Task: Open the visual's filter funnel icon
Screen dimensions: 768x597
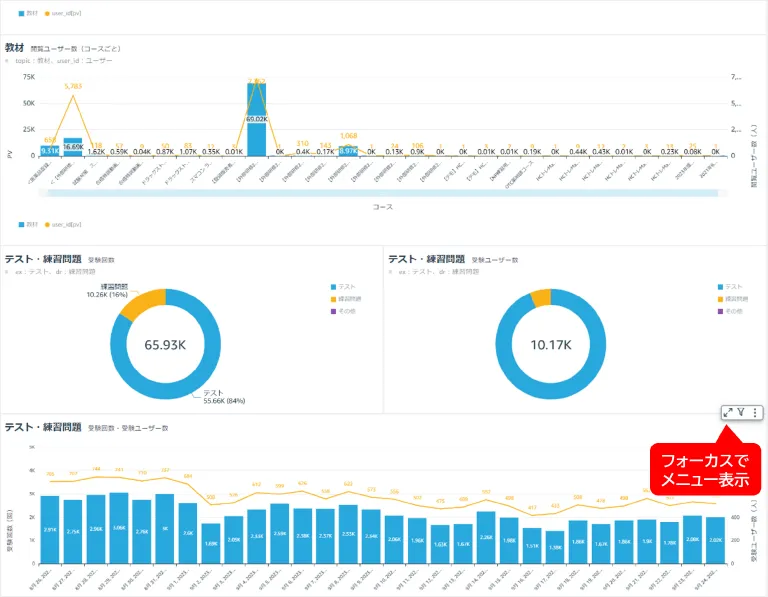Action: click(741, 412)
